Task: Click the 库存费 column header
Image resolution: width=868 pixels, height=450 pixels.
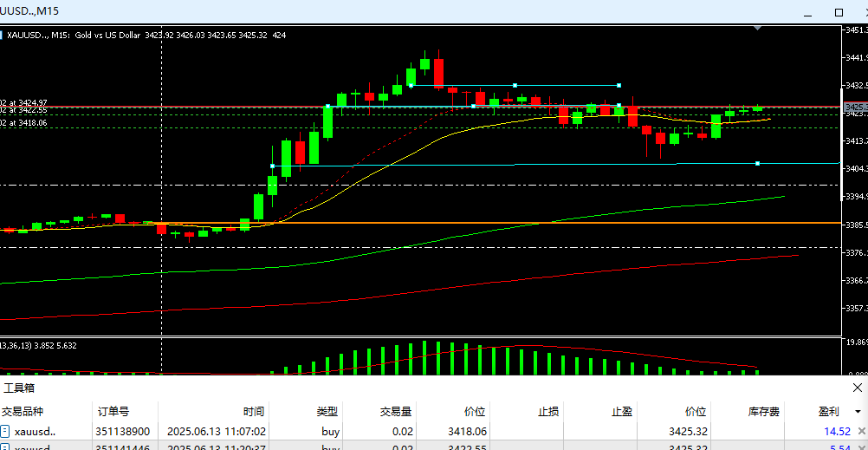Action: pyautogui.click(x=764, y=411)
